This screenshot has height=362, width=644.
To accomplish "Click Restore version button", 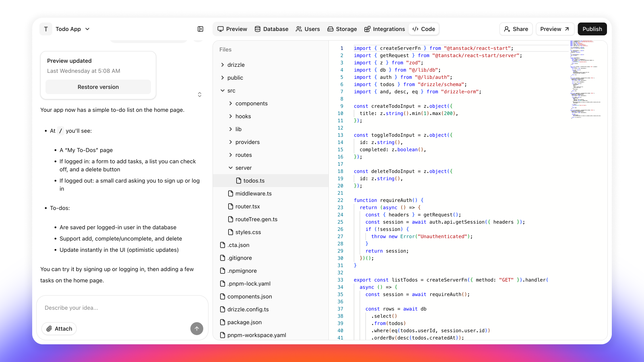I will pyautogui.click(x=98, y=87).
